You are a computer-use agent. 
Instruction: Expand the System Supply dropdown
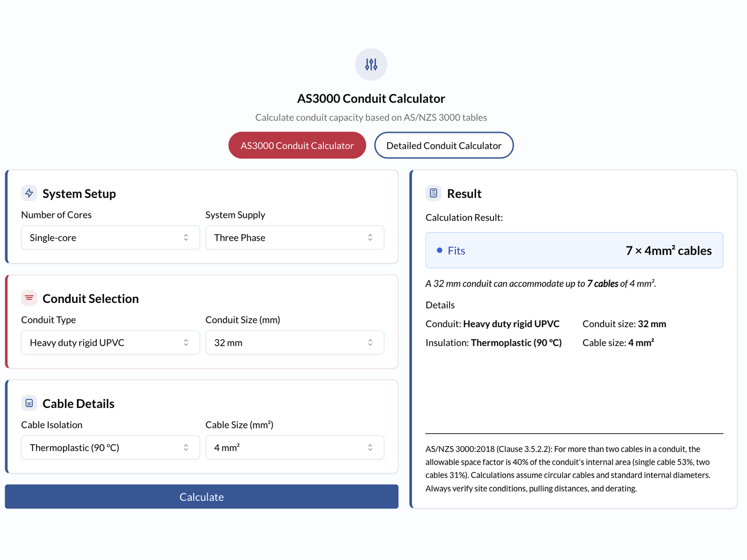pos(295,238)
